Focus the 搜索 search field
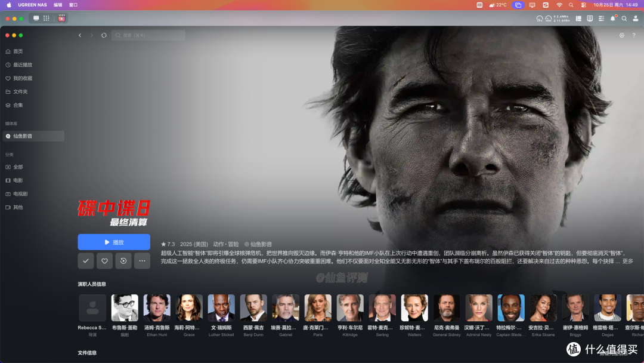This screenshot has width=644, height=363. (x=148, y=35)
